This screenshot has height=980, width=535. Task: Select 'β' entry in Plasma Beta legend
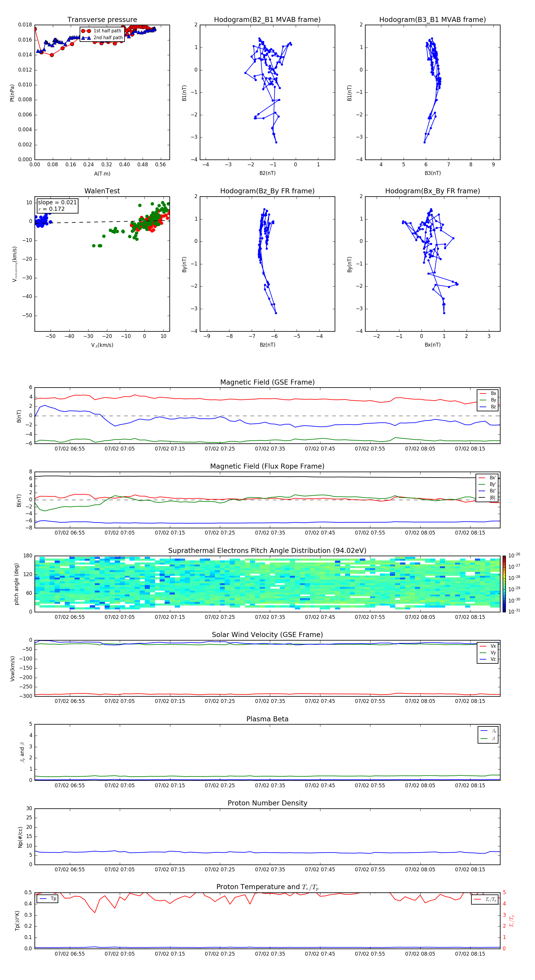click(489, 739)
